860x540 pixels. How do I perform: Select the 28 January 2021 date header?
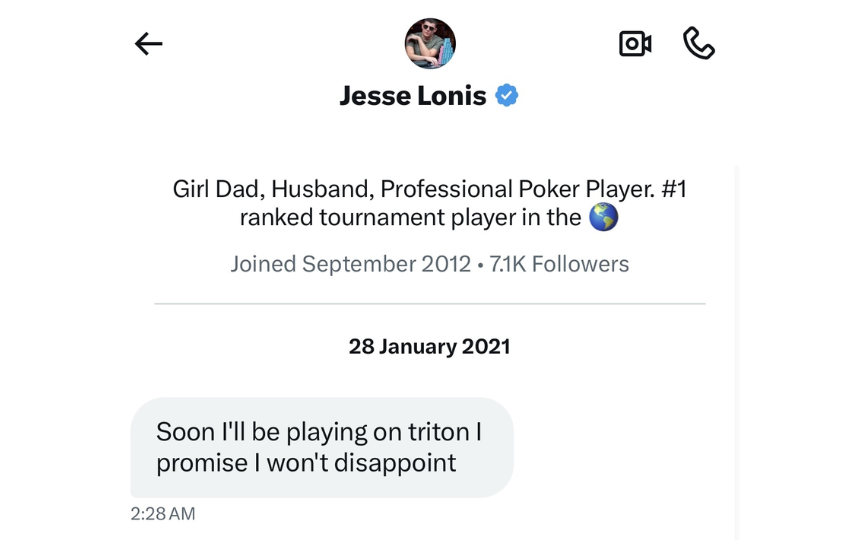[429, 346]
